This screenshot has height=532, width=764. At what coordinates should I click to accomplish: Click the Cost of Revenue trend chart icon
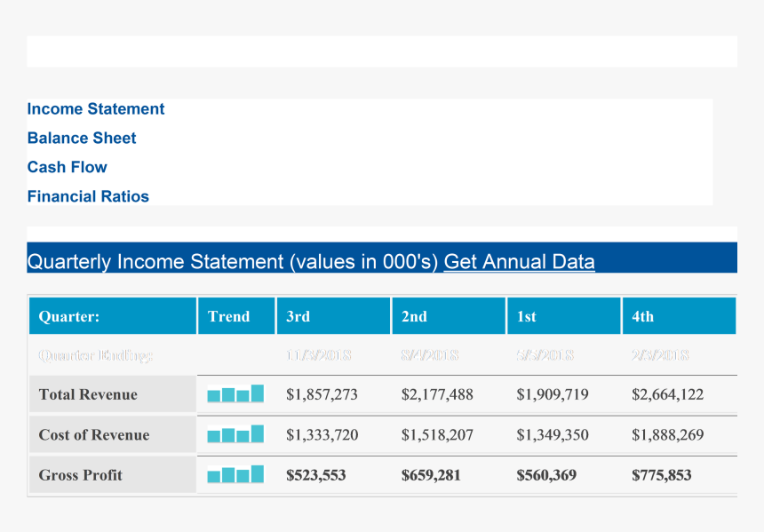[235, 434]
